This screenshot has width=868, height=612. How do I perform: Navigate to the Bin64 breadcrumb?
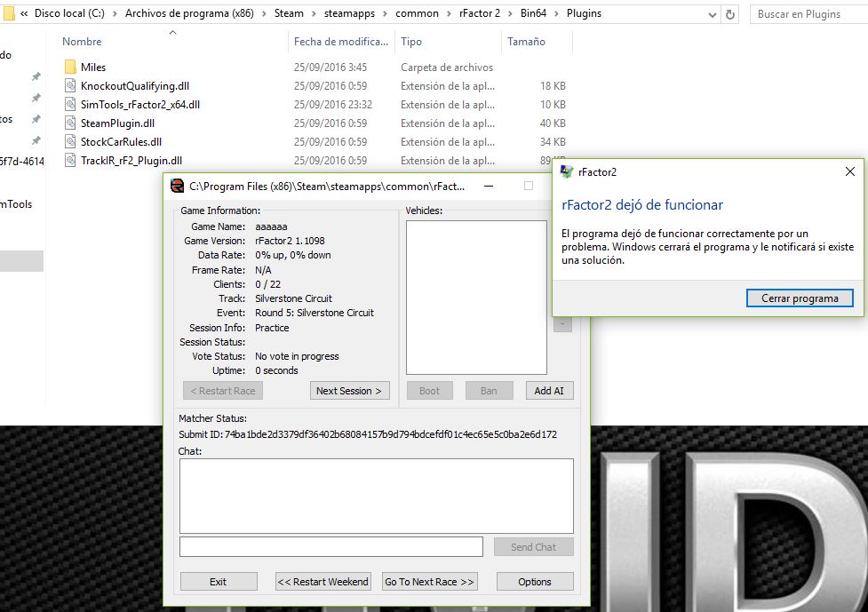533,13
